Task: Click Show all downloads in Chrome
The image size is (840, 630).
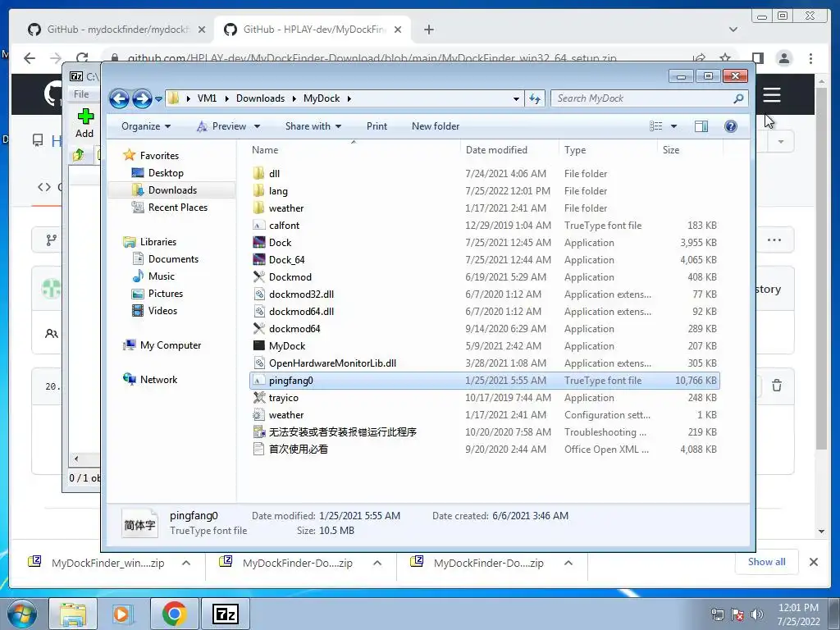Action: point(767,562)
